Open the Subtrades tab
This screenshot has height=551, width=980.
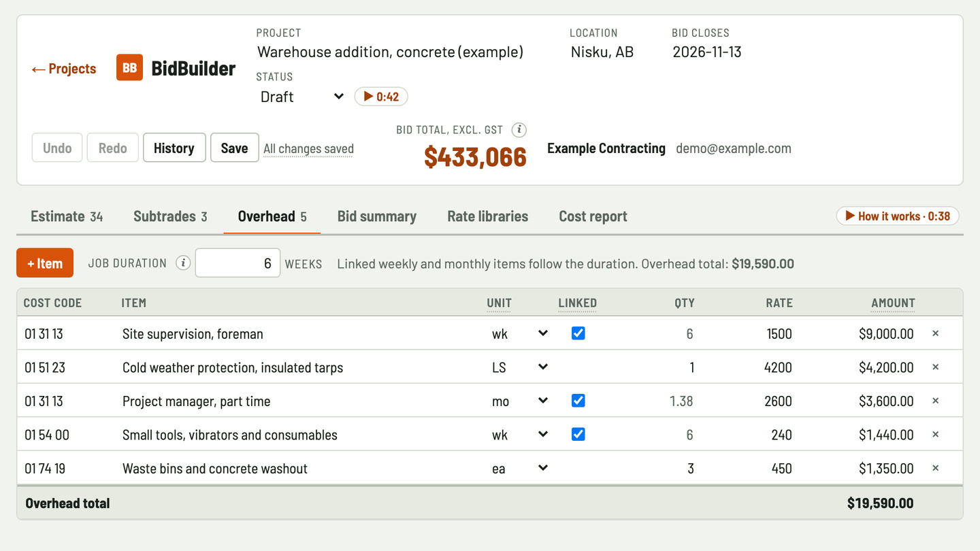click(170, 216)
